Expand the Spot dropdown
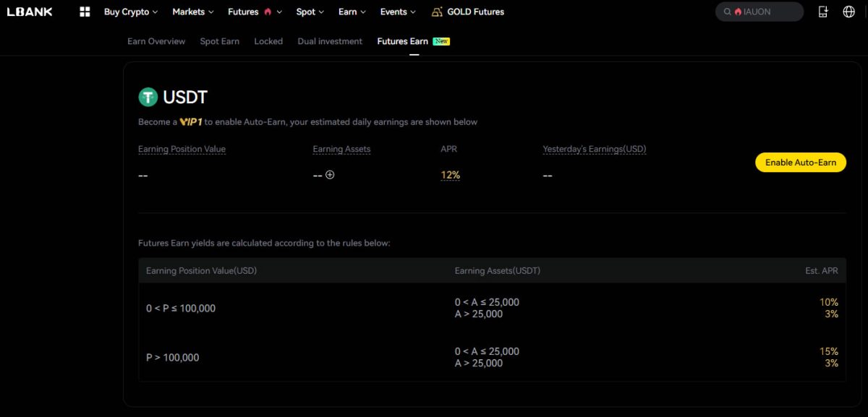Viewport: 868px width, 417px height. [x=310, y=12]
